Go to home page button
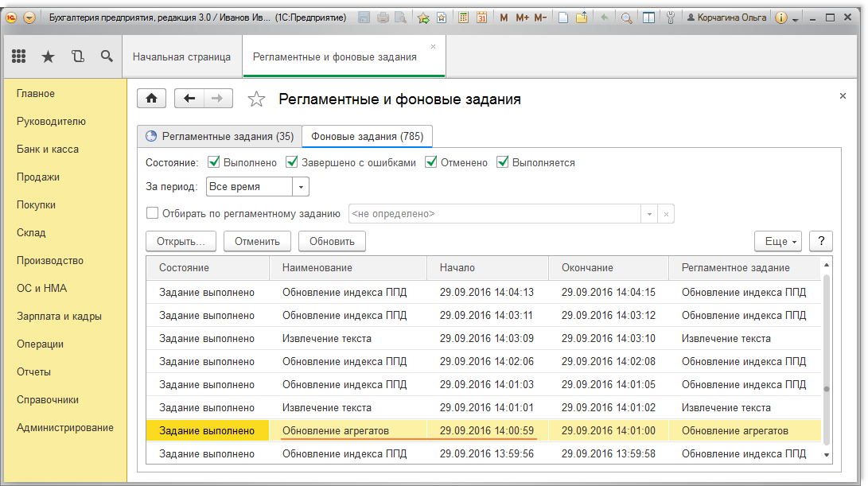Viewport: 868px width, 486px height. click(152, 99)
